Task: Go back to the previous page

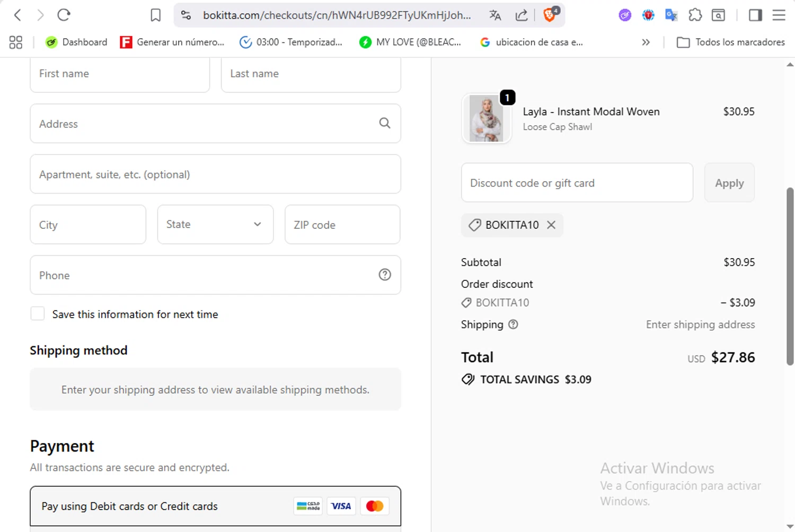Action: point(17,15)
